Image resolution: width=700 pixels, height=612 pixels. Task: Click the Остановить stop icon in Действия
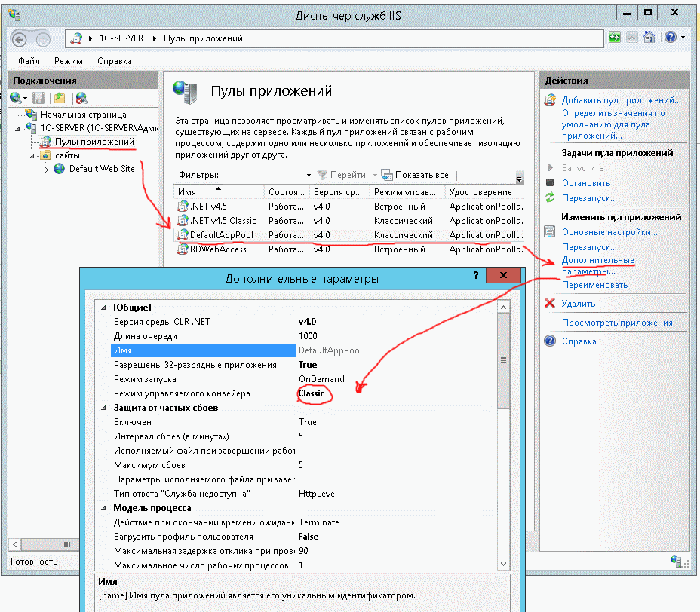[550, 183]
